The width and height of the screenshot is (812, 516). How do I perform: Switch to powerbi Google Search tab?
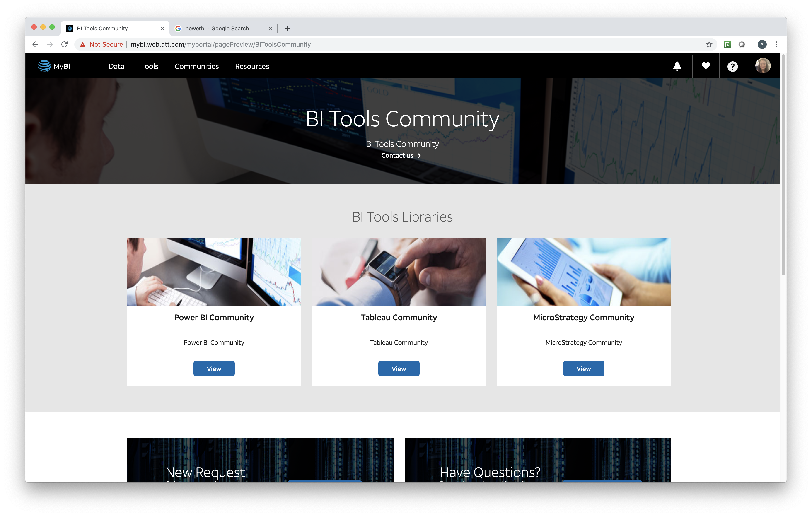click(x=217, y=29)
